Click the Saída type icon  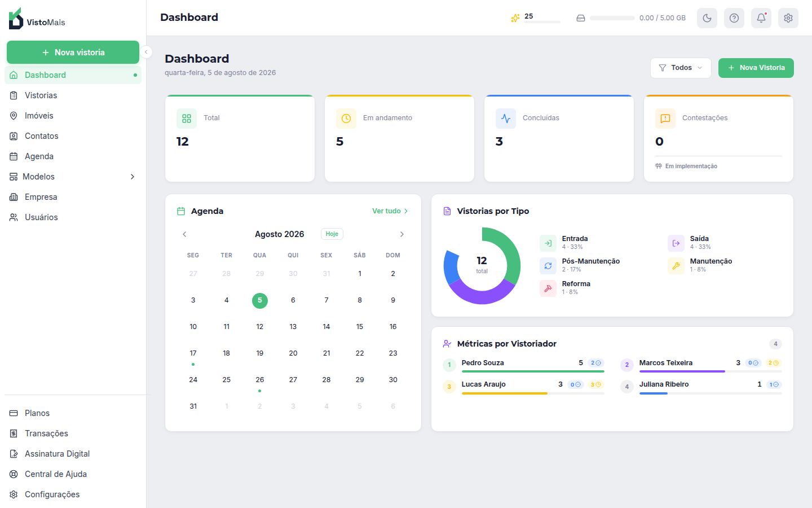676,243
